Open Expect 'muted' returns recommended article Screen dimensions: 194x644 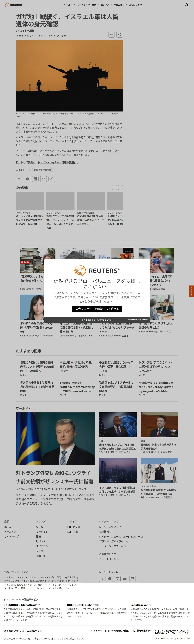[77, 387]
